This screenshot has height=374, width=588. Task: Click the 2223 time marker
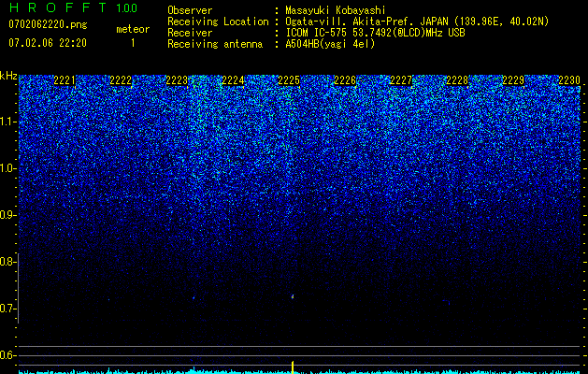177,80
